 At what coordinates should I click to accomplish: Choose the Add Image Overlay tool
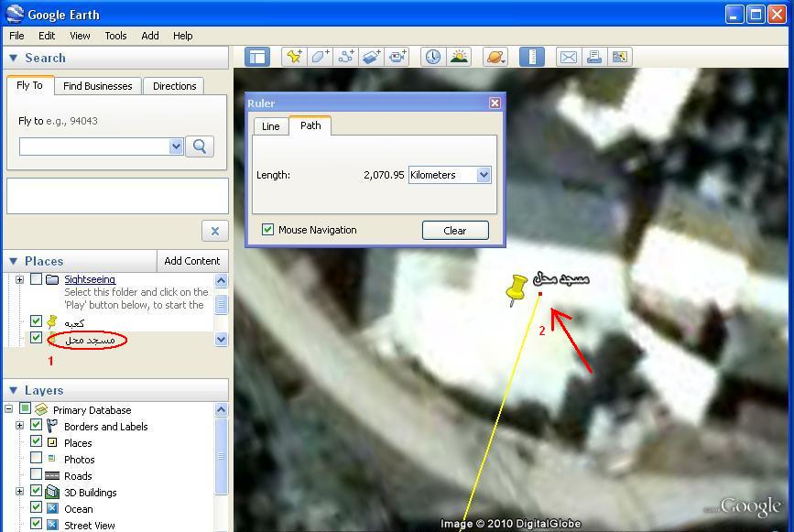[371, 57]
